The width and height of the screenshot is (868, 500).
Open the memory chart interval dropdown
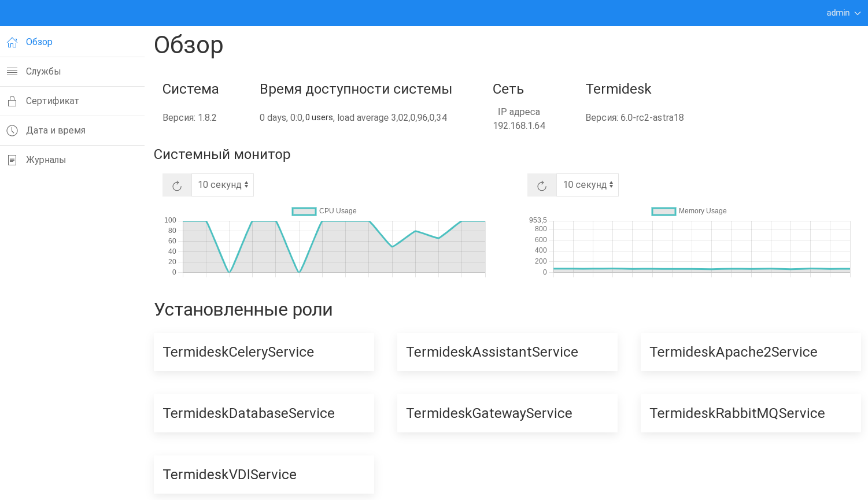(588, 185)
